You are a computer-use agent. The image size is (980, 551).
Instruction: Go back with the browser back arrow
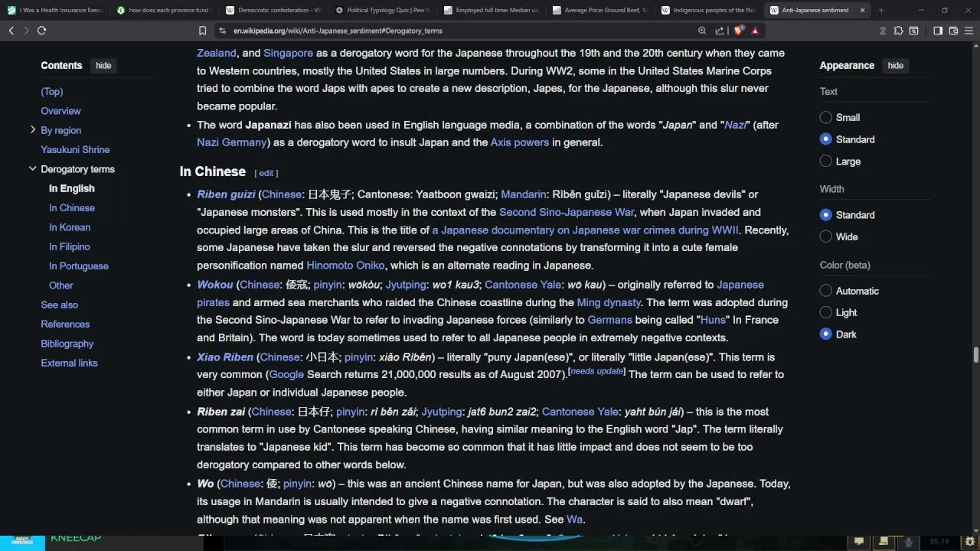(11, 31)
